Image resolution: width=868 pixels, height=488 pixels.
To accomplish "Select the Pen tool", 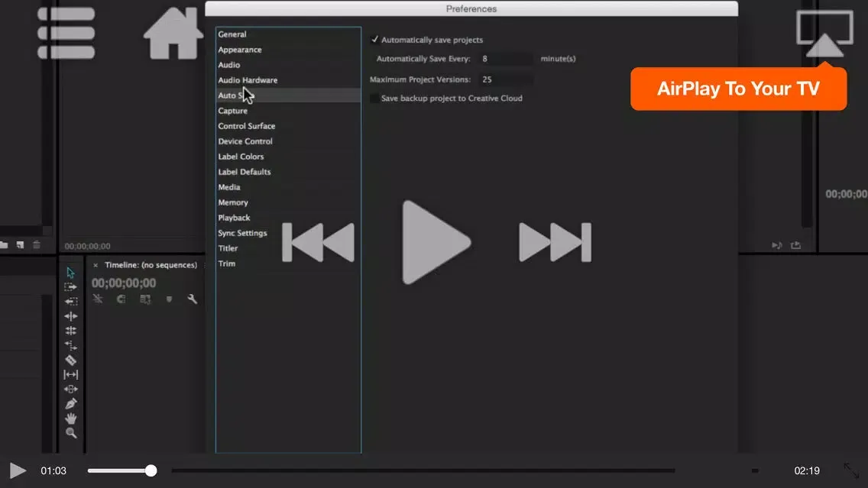I will tap(71, 404).
